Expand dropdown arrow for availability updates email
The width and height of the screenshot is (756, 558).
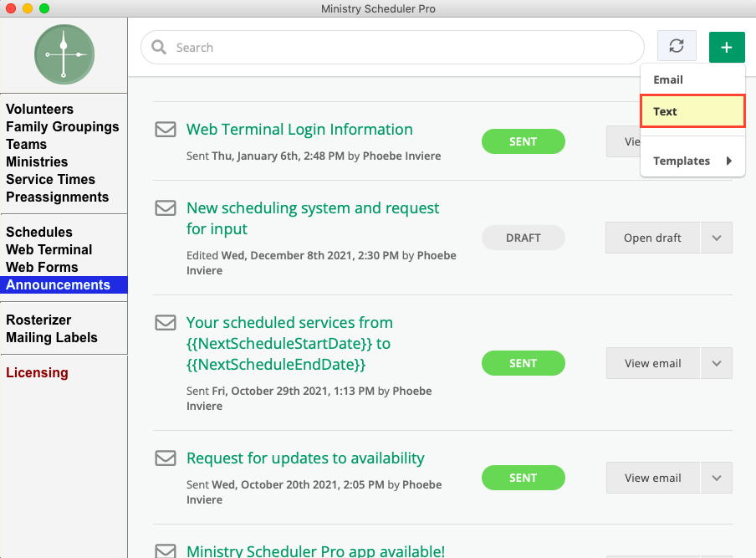pos(717,478)
